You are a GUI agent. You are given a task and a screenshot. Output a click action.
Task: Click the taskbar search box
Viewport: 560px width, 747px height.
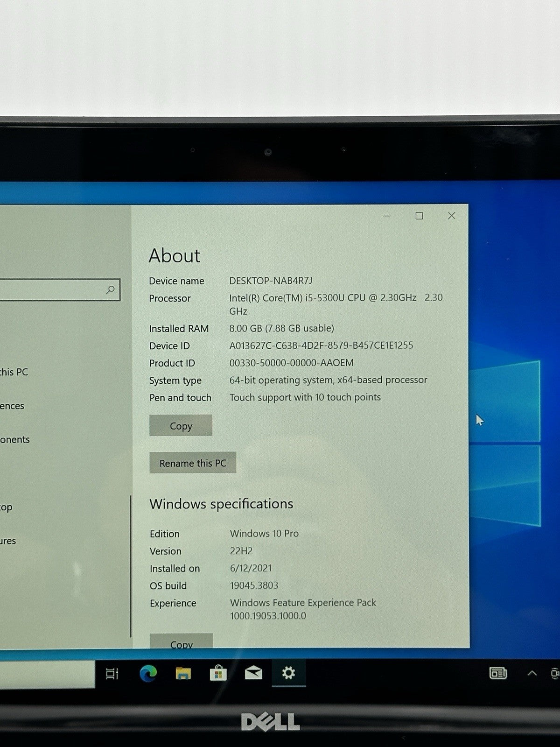pos(47,674)
